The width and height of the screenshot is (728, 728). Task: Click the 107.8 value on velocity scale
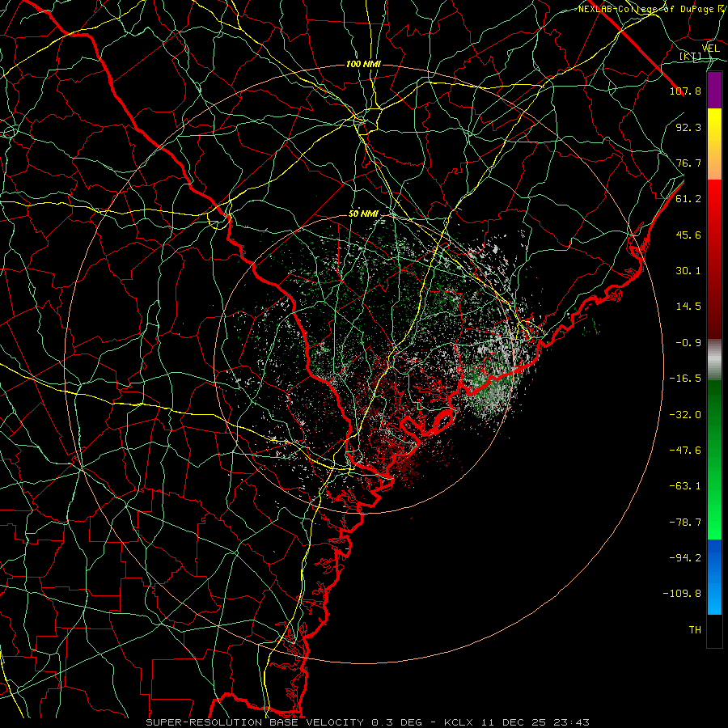685,91
